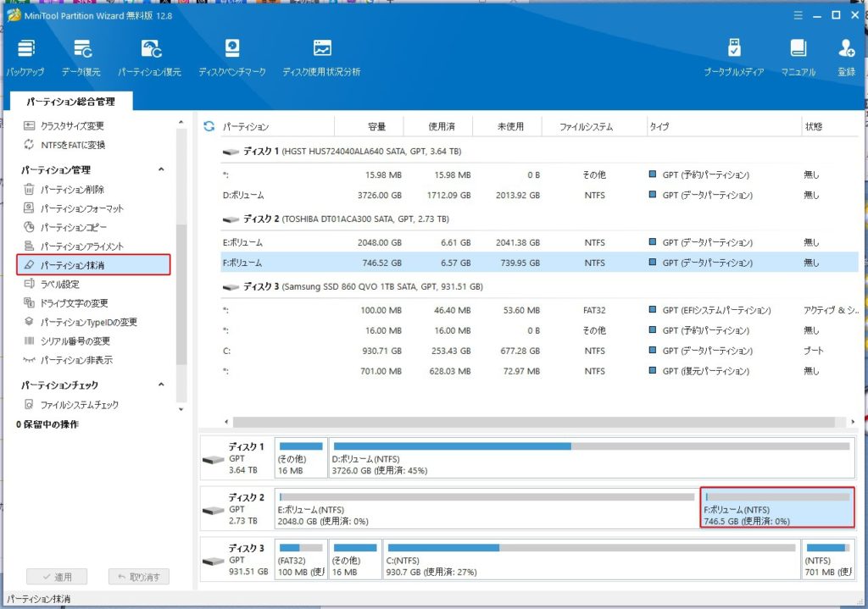Open the hamburger menu in title bar

coord(796,15)
